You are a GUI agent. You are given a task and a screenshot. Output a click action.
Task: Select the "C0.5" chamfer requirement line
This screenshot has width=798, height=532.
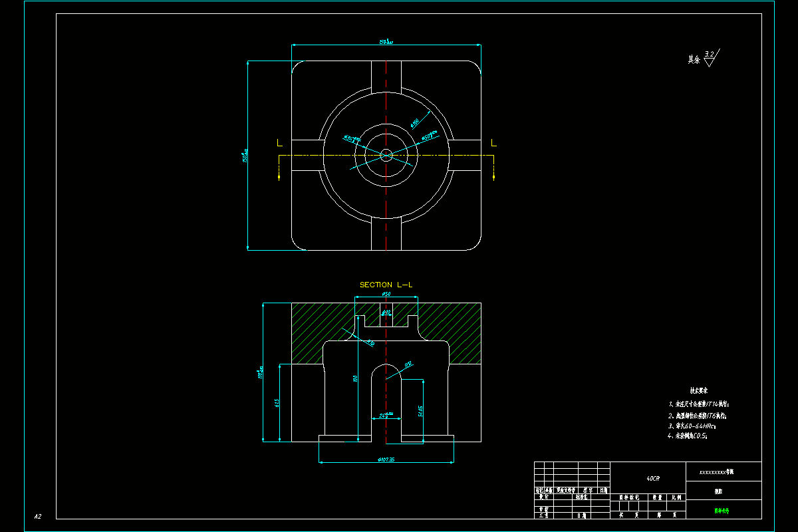[x=688, y=436]
